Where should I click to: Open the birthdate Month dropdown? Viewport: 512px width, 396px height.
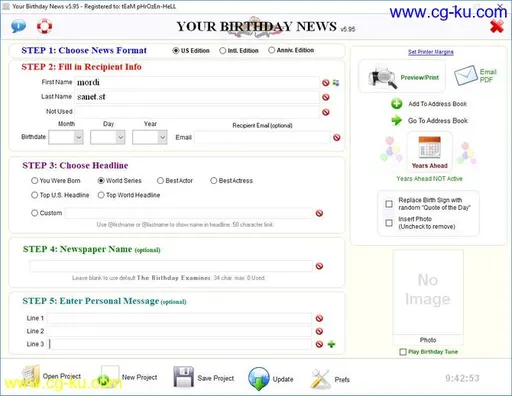[66, 137]
